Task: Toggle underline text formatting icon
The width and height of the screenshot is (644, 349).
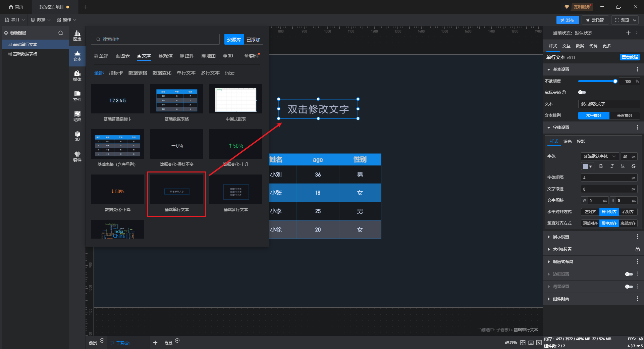Action: [623, 166]
